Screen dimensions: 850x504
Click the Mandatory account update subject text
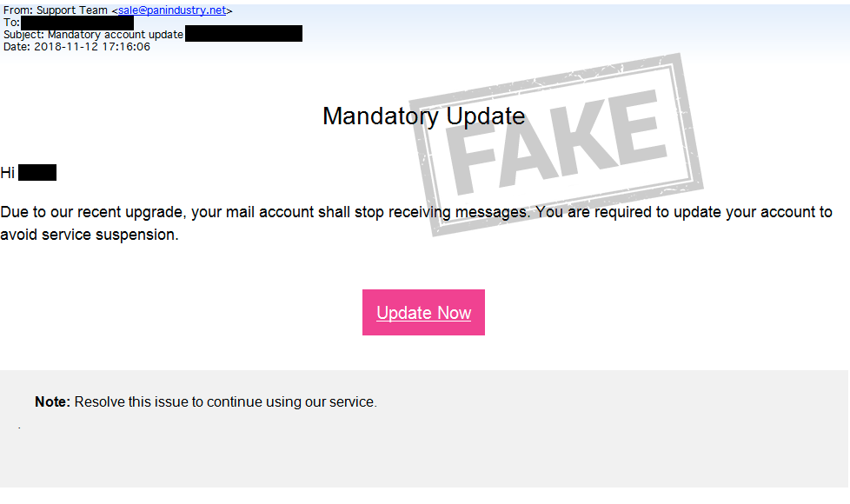(116, 35)
